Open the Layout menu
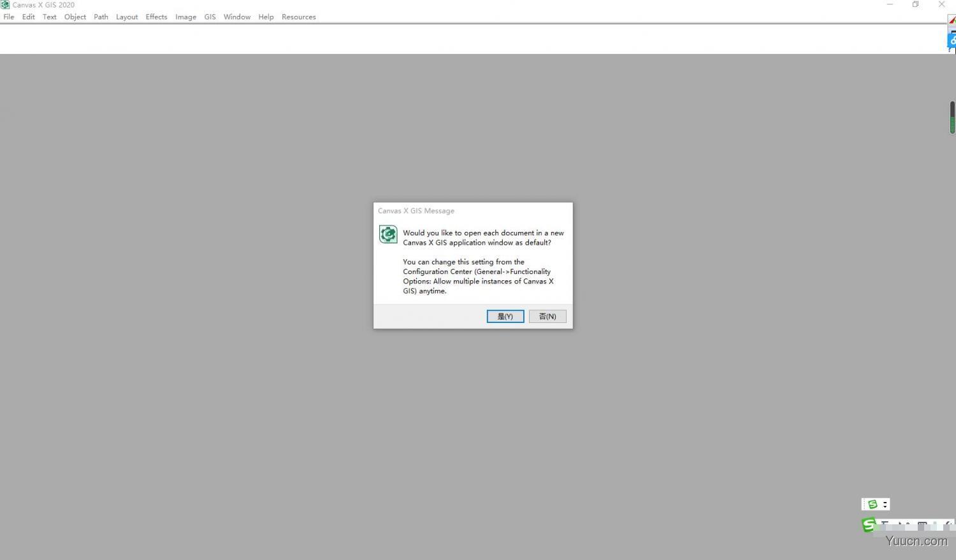 (127, 17)
